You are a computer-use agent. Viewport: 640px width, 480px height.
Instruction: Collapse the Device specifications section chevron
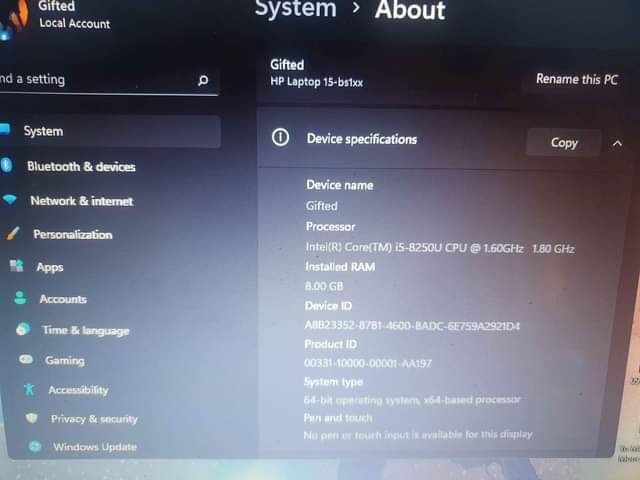[617, 143]
